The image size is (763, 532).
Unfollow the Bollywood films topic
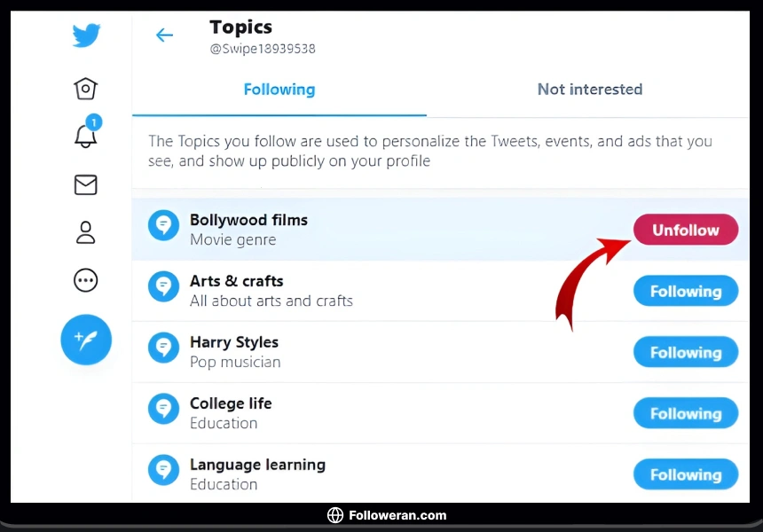685,230
